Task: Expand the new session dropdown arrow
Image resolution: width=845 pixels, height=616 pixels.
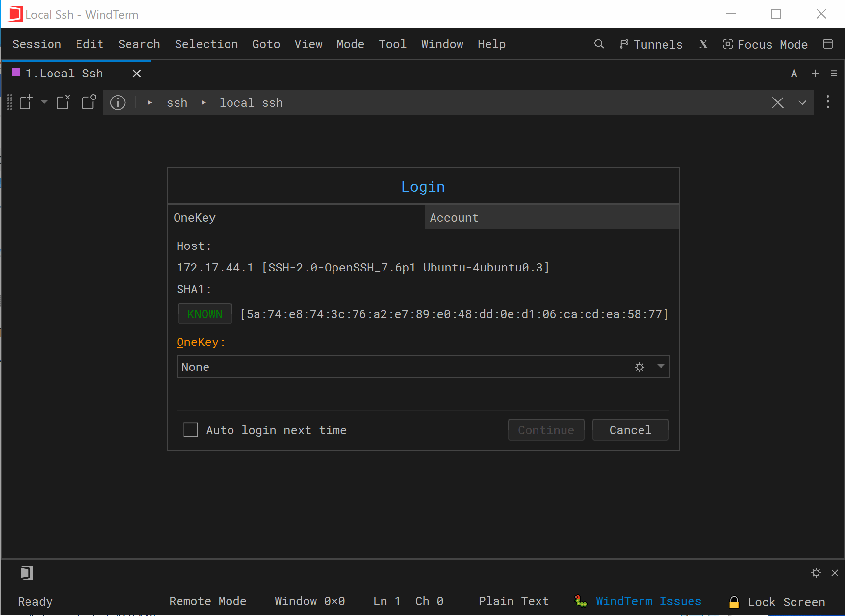Action: [44, 102]
